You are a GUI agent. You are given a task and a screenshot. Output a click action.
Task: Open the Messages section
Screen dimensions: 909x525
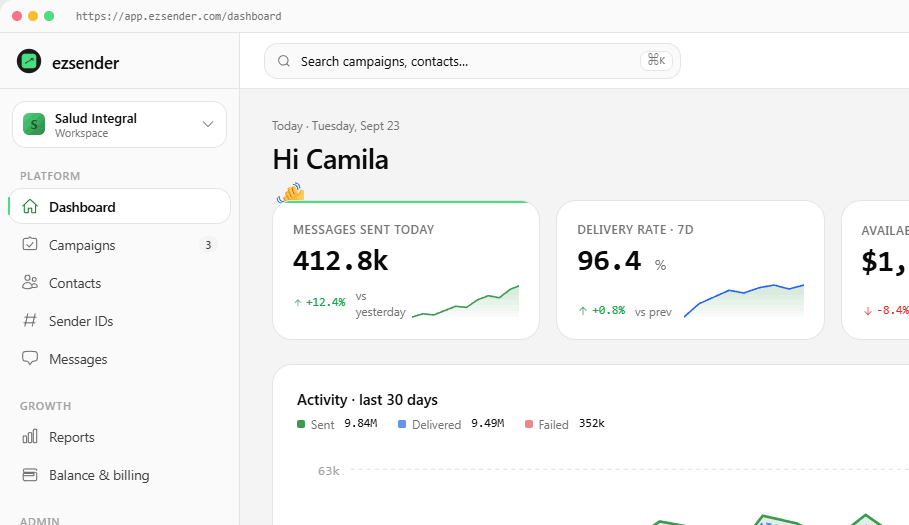pyautogui.click(x=119, y=359)
